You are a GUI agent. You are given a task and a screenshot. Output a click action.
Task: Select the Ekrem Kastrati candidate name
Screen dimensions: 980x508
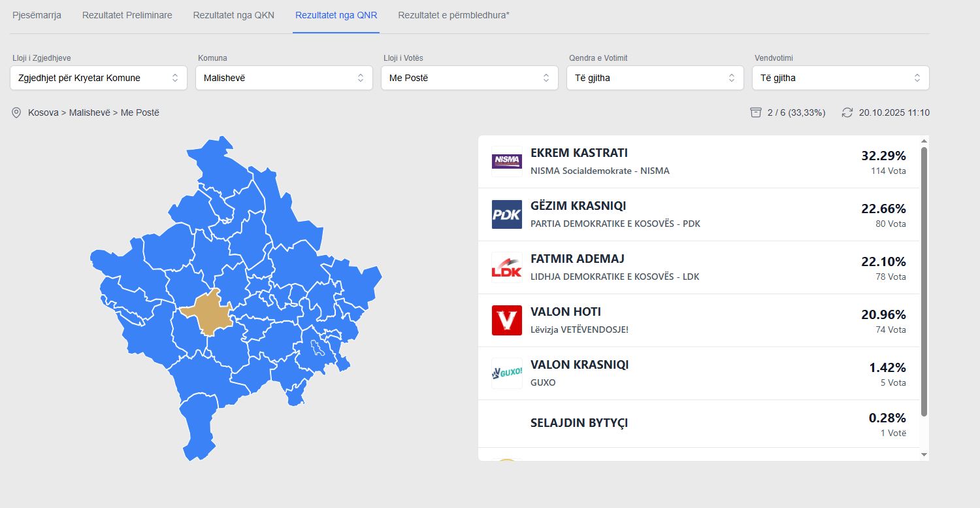tap(579, 153)
